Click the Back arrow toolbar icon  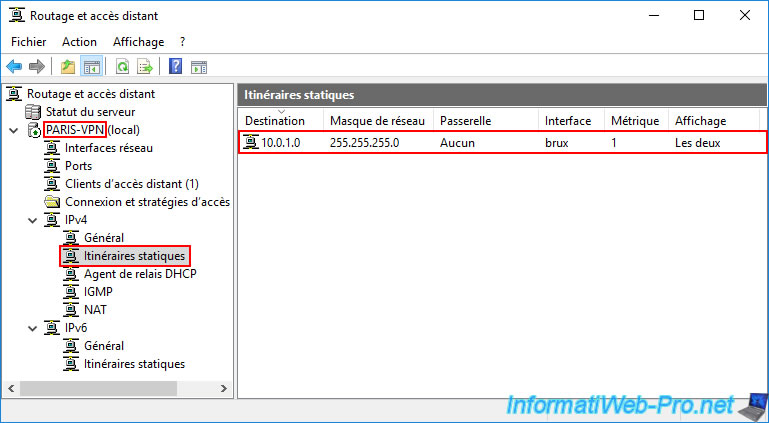click(x=14, y=67)
